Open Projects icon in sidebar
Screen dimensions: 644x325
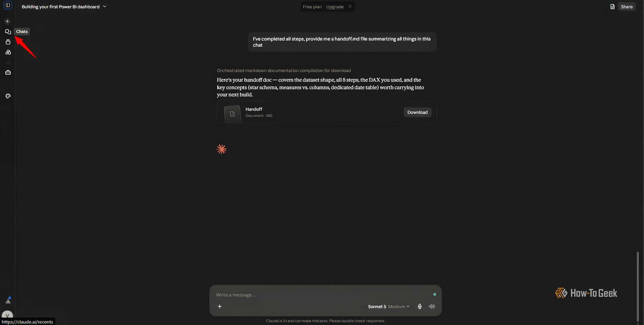[x=8, y=42]
